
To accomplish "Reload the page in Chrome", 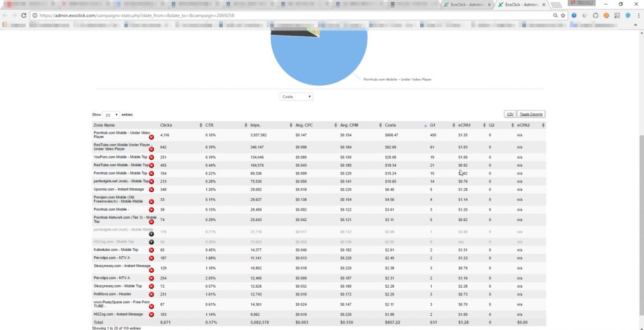I will [24, 15].
